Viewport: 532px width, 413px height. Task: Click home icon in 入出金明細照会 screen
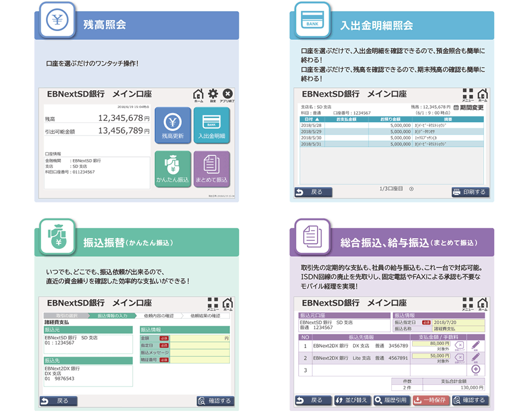tap(483, 94)
